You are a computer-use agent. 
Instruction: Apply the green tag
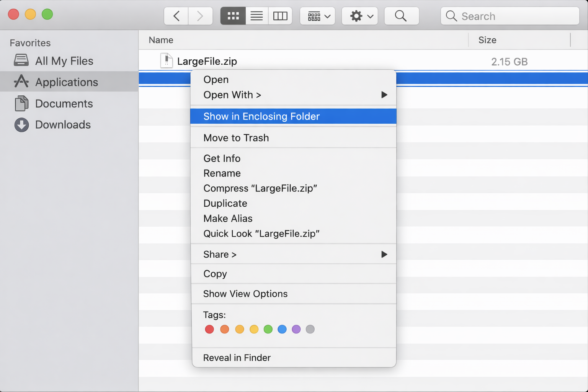click(x=268, y=329)
